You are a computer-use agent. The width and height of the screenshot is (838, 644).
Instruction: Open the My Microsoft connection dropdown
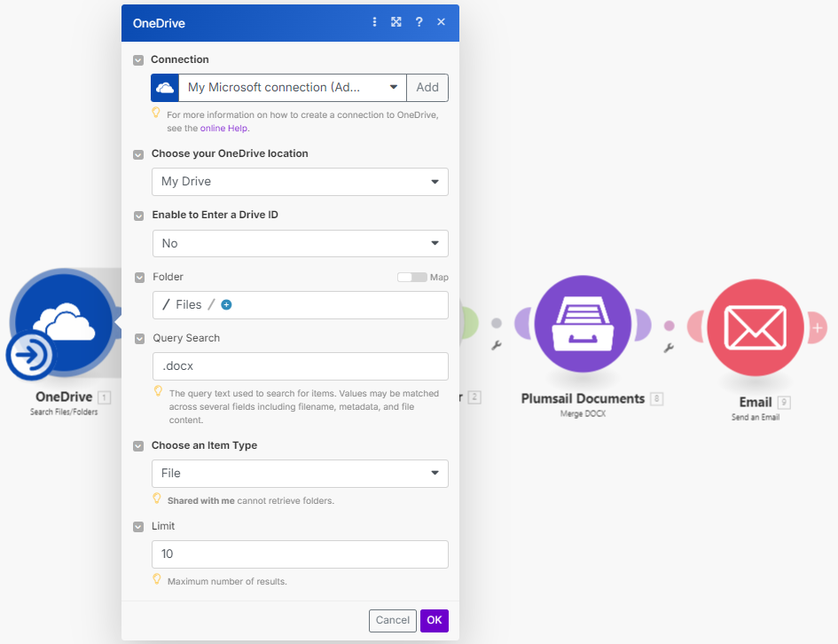[293, 88]
